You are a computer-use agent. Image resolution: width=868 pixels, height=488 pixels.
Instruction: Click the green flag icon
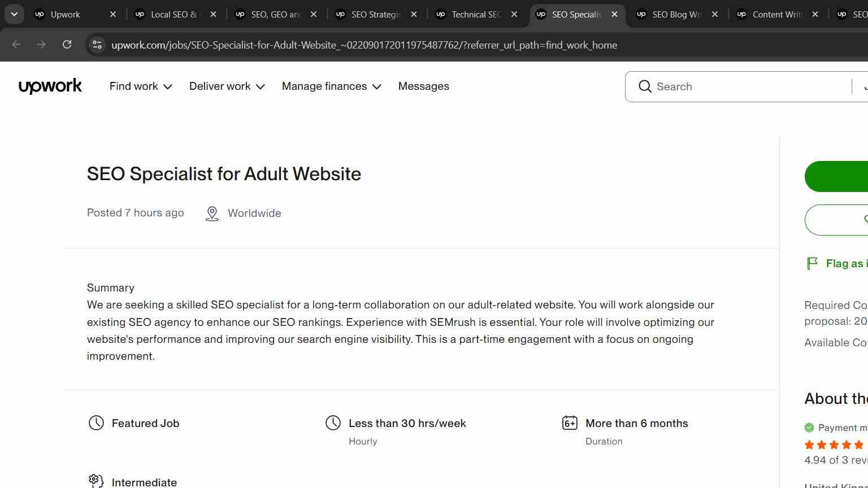click(812, 263)
